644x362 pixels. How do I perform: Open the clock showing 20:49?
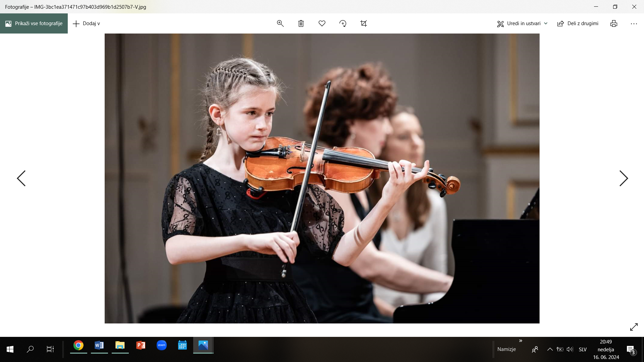[x=606, y=349]
